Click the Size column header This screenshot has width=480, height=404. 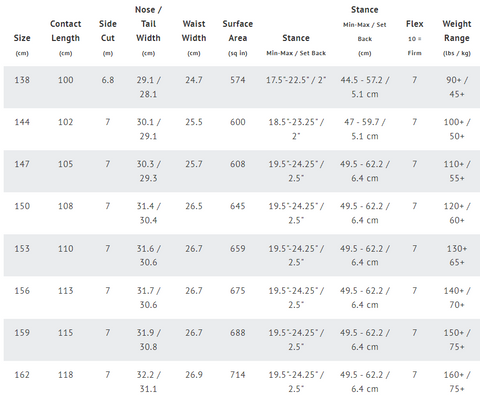22,45
